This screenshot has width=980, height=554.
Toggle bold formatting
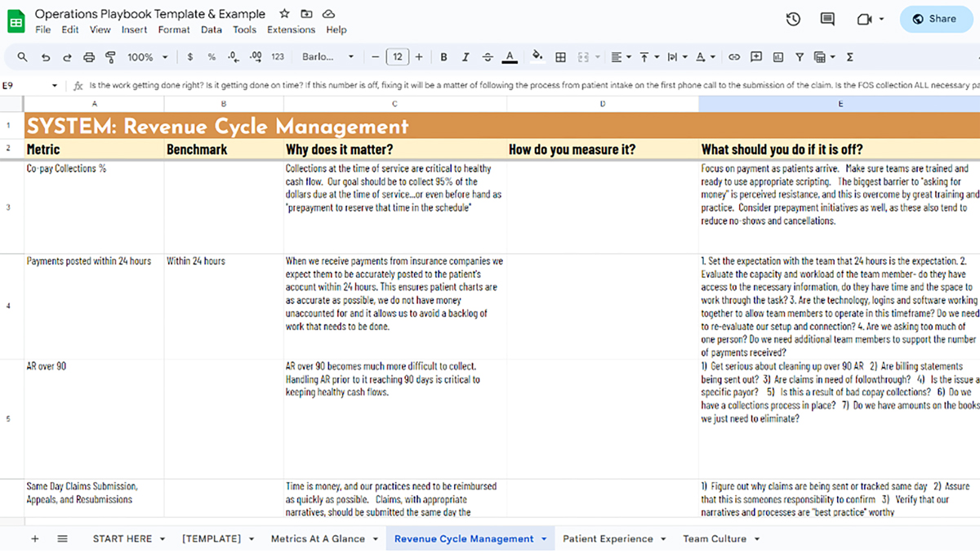coord(443,57)
